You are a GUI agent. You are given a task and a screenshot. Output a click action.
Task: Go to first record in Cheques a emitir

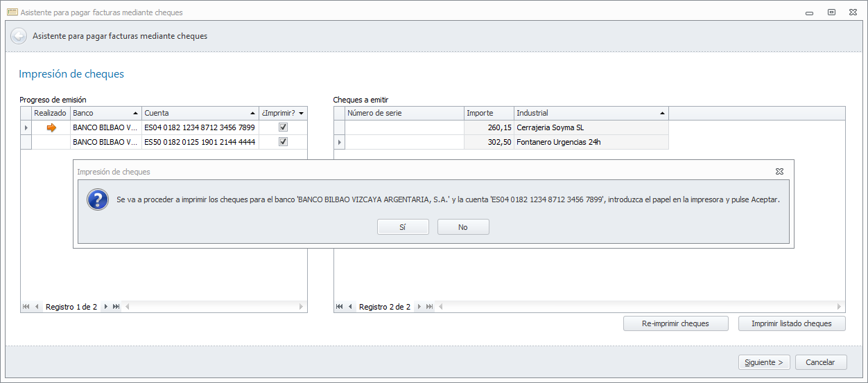(340, 307)
